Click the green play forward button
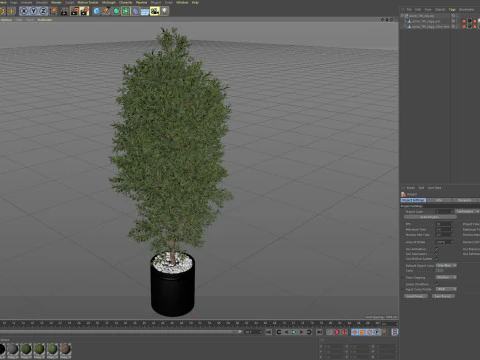This screenshot has width=480, height=360. 294,332
